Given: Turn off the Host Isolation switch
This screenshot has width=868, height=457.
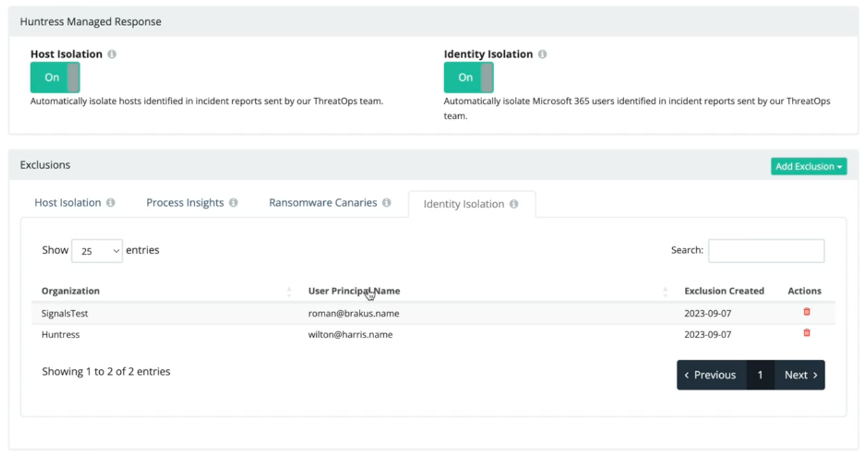Looking at the screenshot, I should (x=55, y=77).
